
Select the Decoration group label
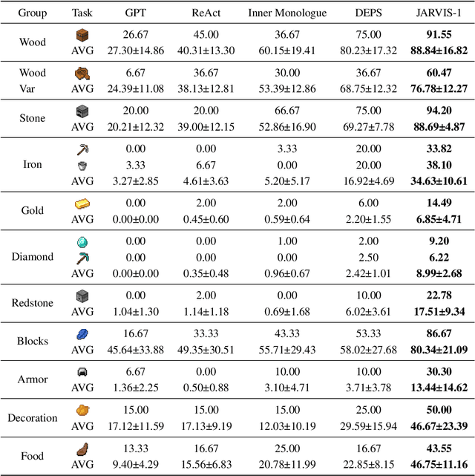click(x=33, y=417)
